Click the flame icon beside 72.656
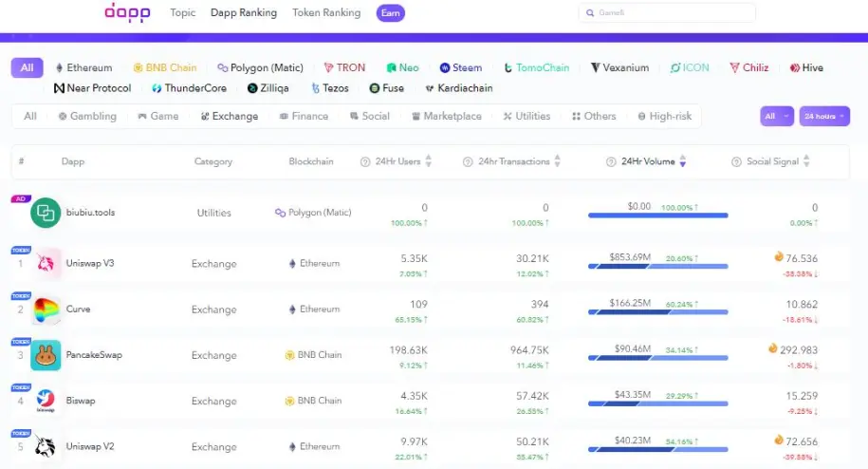 (x=779, y=440)
